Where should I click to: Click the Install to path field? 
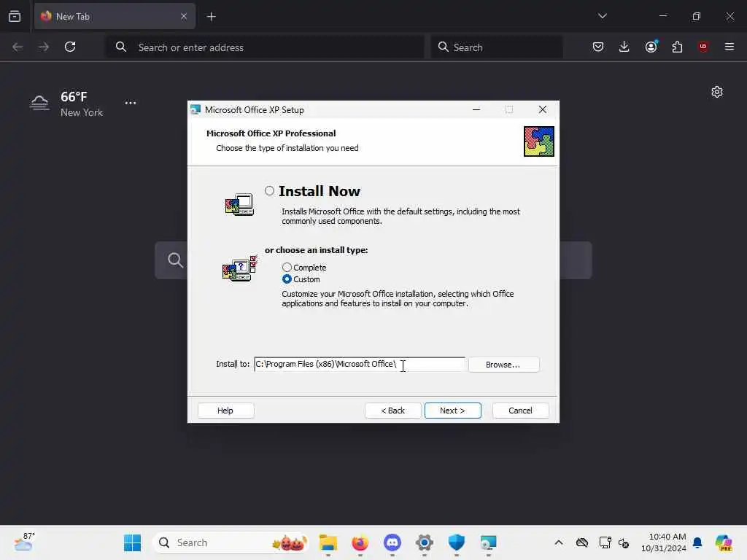click(x=360, y=365)
